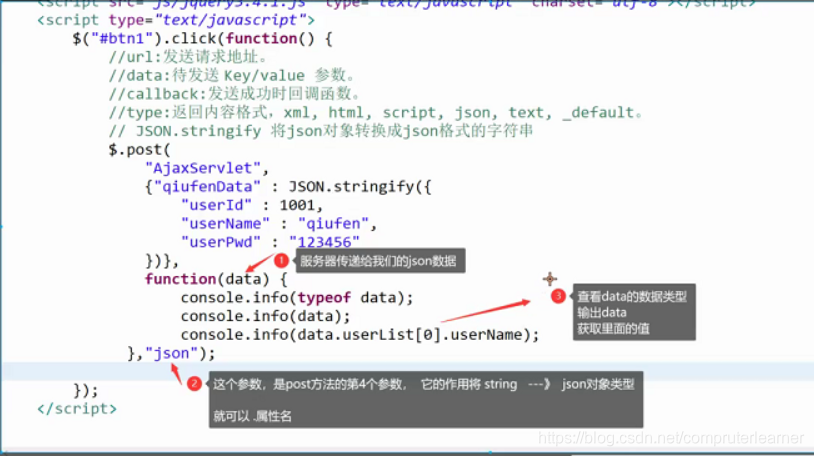This screenshot has width=814, height=456.
Task: Click the "json" type argument
Action: (x=171, y=354)
